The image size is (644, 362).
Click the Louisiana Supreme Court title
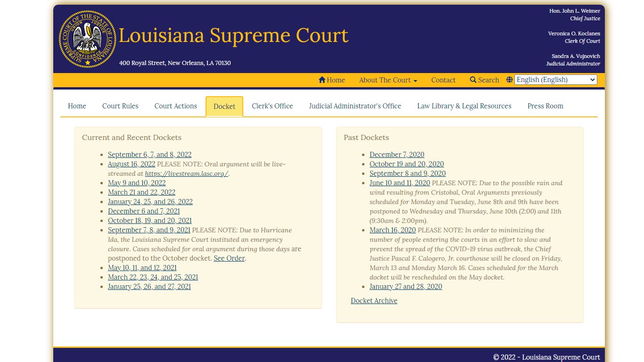pos(233,35)
